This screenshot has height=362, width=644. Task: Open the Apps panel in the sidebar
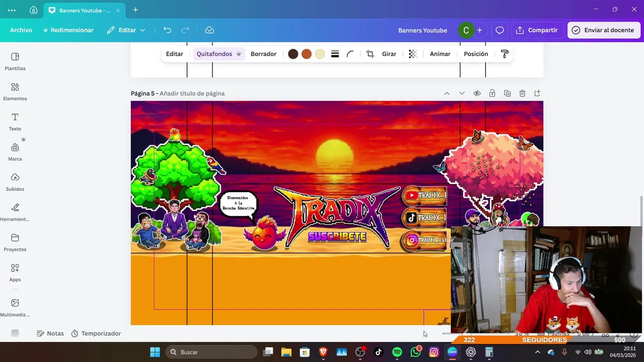[15, 273]
